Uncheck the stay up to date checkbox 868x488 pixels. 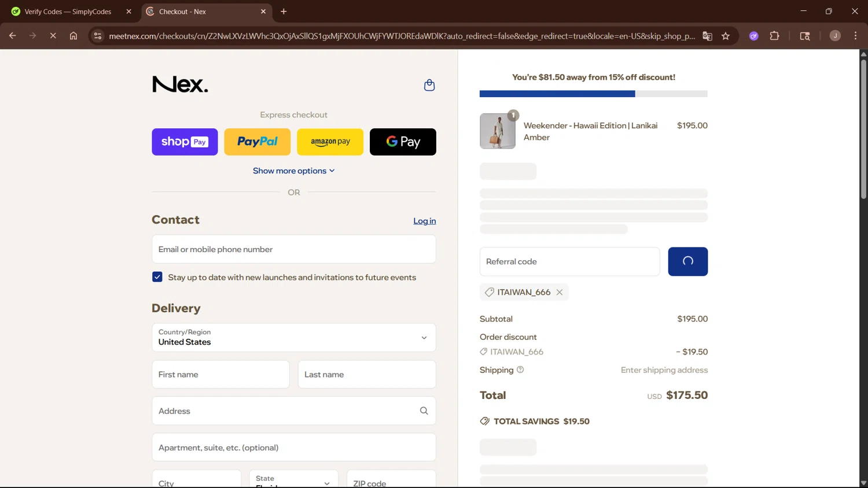tap(157, 277)
